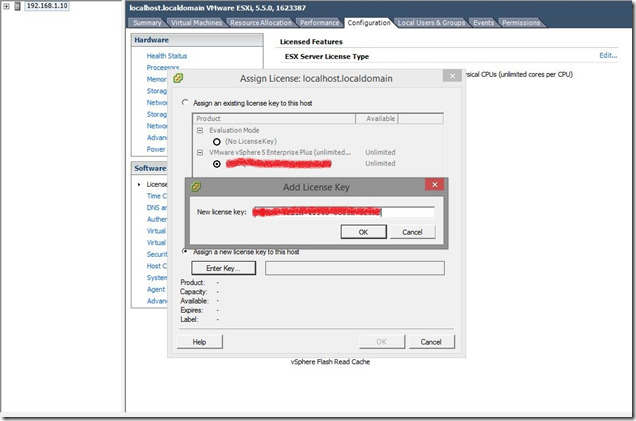
Task: Switch to the Events tab
Action: point(483,23)
